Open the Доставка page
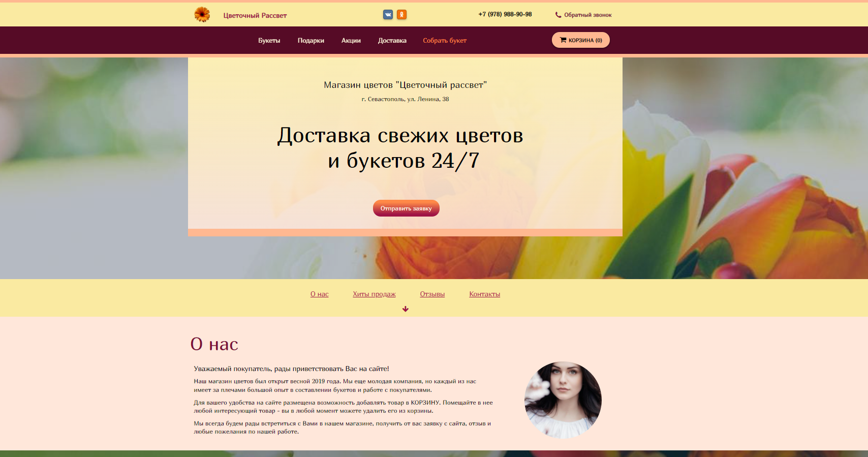The width and height of the screenshot is (868, 457). [392, 41]
